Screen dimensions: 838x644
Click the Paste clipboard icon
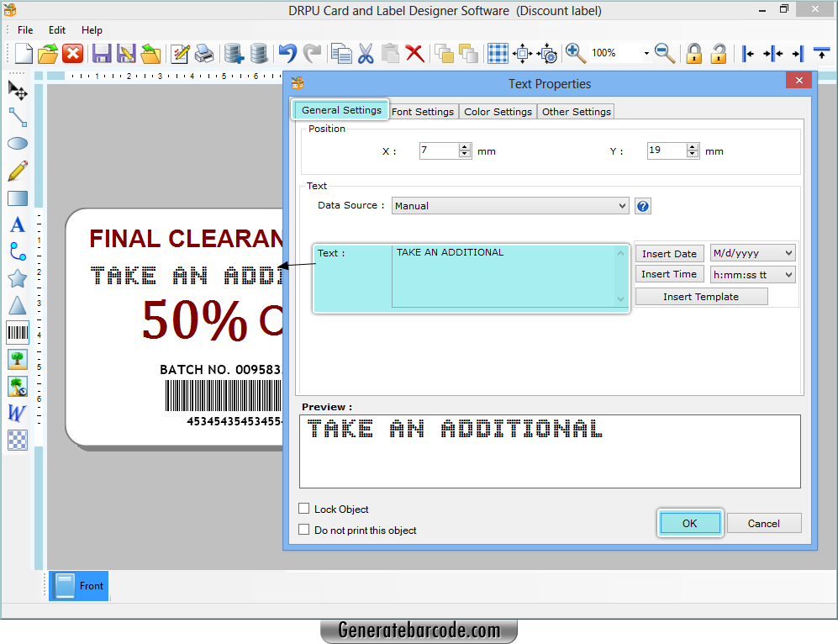pyautogui.click(x=390, y=54)
